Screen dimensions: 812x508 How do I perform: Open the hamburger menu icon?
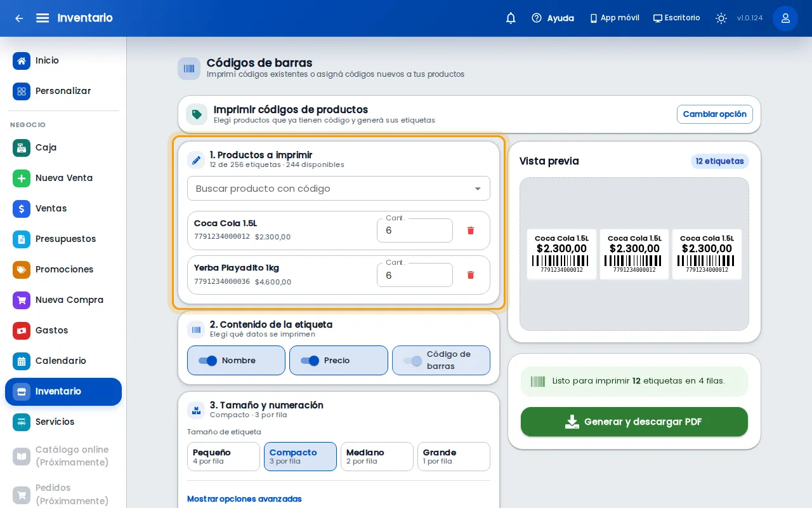point(43,18)
